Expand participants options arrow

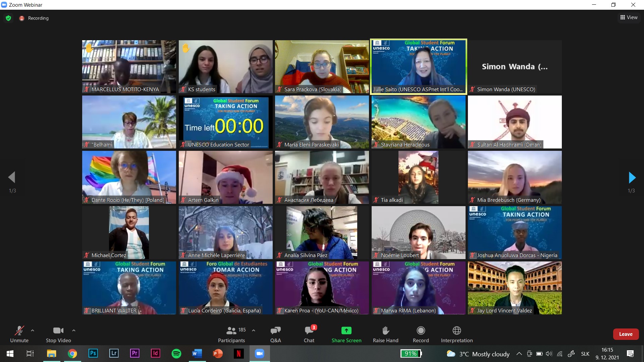[x=254, y=330]
